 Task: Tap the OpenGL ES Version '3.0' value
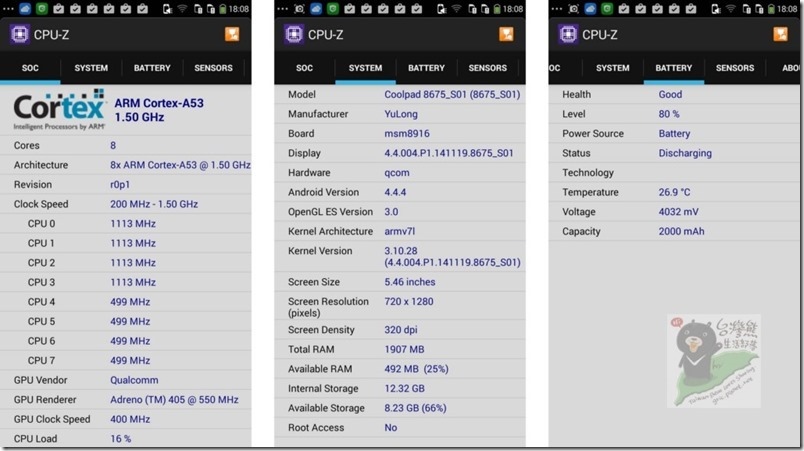point(391,212)
